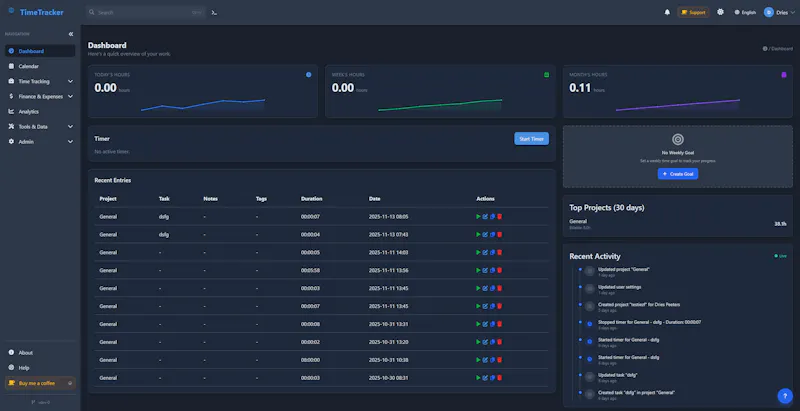Click inside the Search field

(145, 12)
